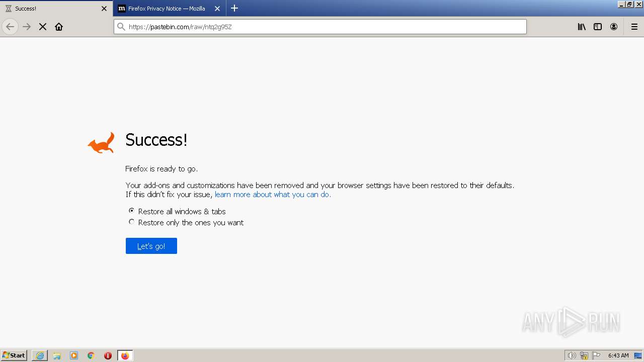
Task: Close the Success! tab
Action: (104, 9)
